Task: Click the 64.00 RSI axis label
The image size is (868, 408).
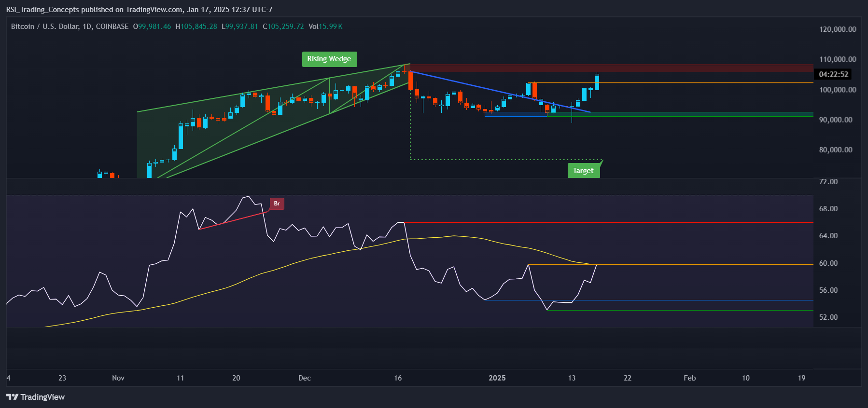Action: (x=828, y=236)
